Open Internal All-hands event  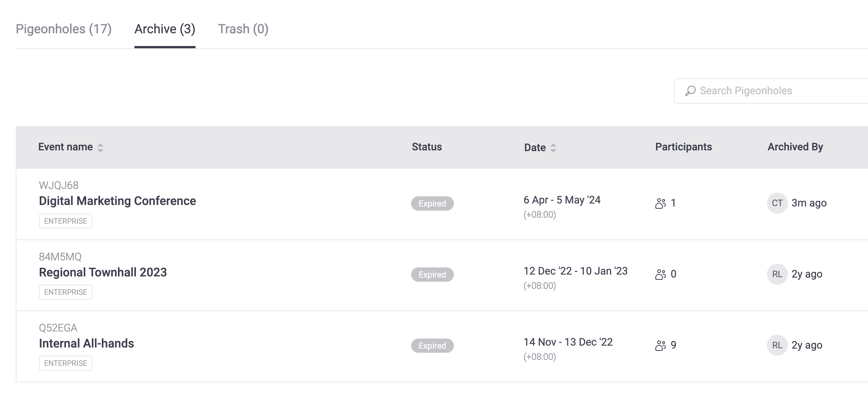pyautogui.click(x=86, y=343)
